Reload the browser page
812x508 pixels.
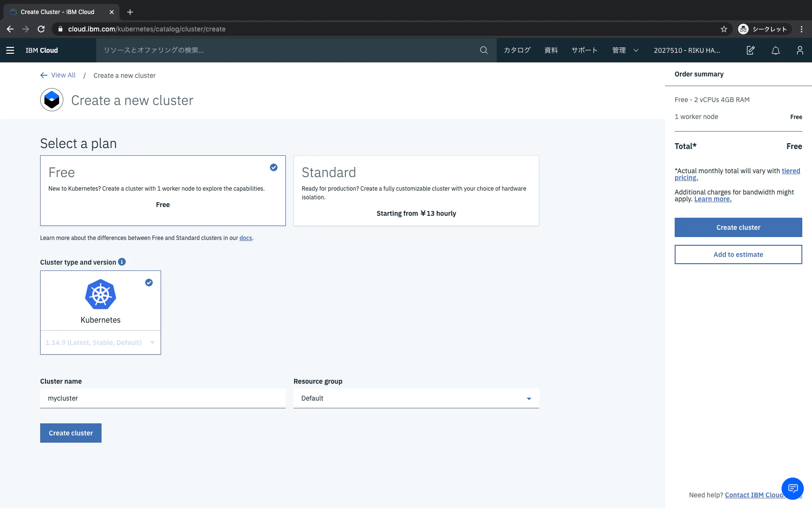point(41,29)
